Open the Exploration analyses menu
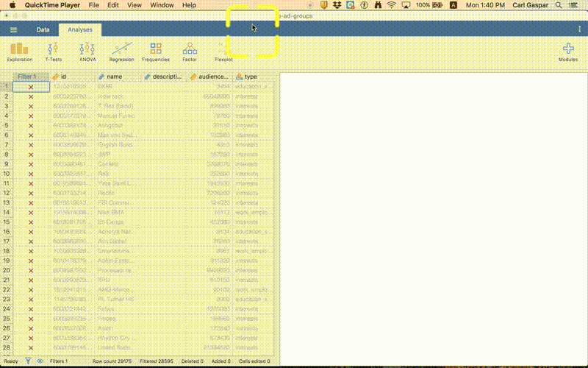This screenshot has height=368, width=588. [x=19, y=52]
